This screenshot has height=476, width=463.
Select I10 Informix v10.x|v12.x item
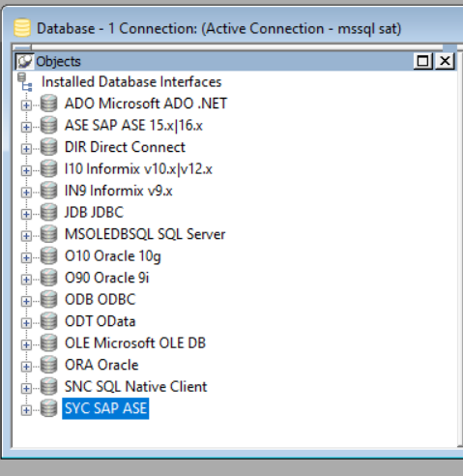(138, 169)
